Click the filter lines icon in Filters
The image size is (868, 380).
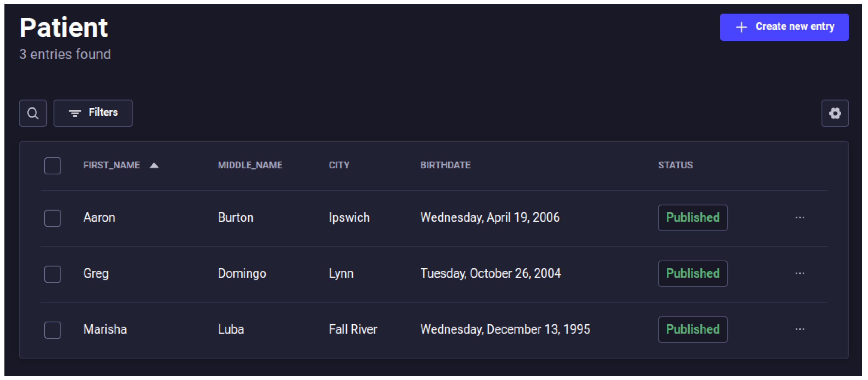point(75,113)
